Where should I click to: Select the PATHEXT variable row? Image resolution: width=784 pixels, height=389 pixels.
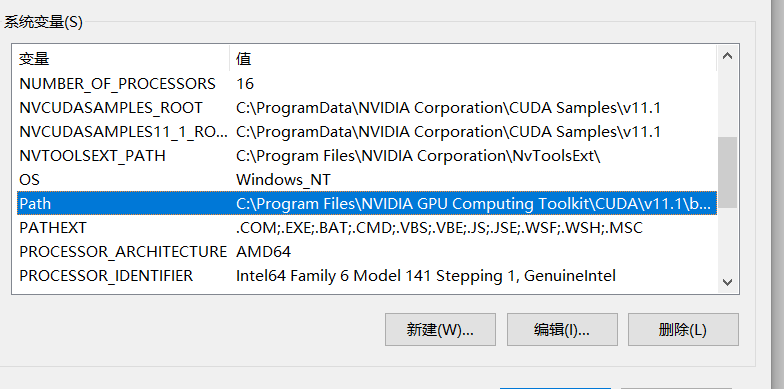[x=366, y=228]
